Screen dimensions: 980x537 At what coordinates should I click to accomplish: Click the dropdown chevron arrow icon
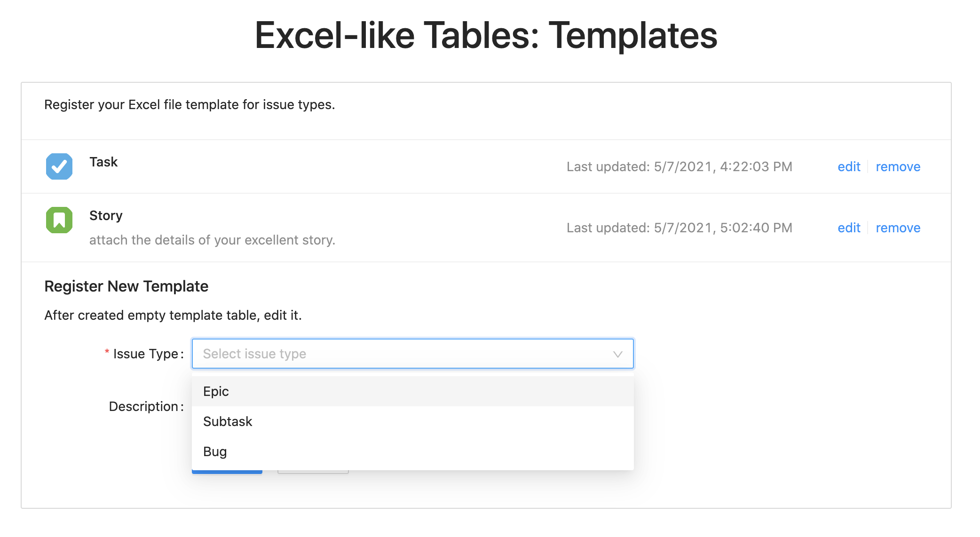click(x=617, y=354)
